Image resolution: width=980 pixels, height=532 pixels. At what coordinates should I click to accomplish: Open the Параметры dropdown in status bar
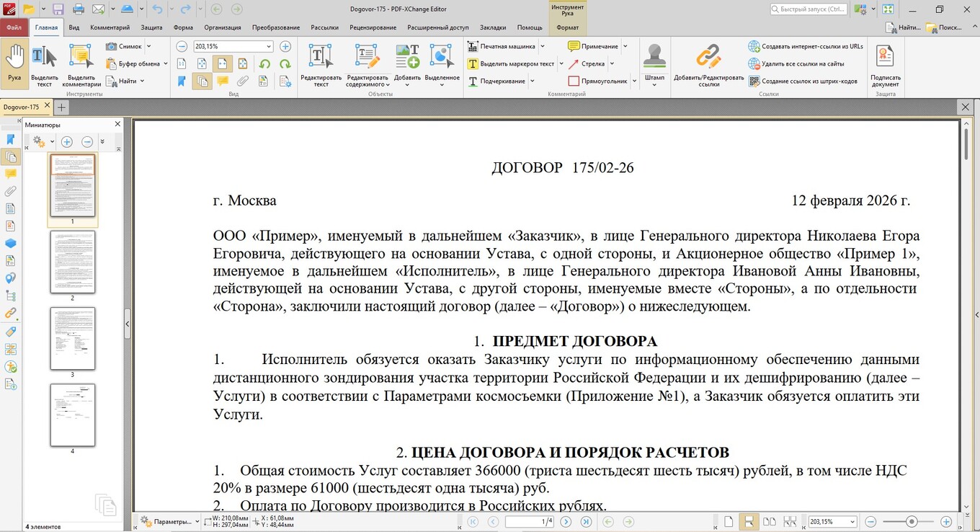click(197, 521)
